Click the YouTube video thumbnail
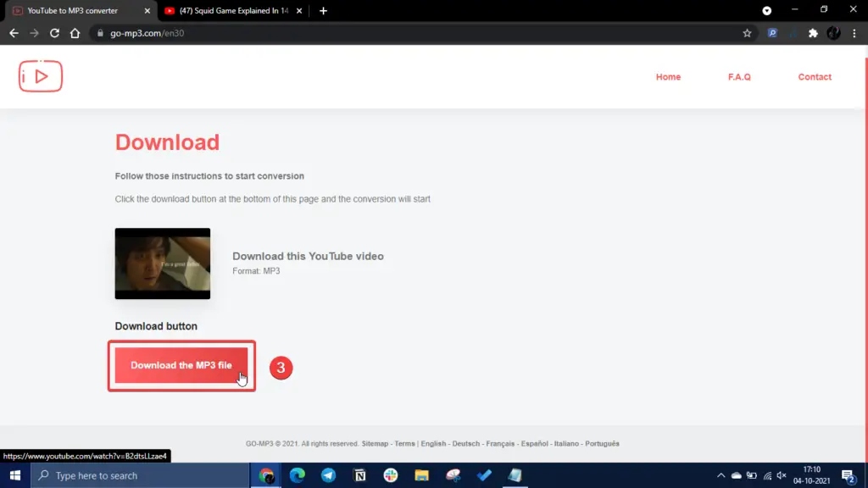 (x=163, y=263)
